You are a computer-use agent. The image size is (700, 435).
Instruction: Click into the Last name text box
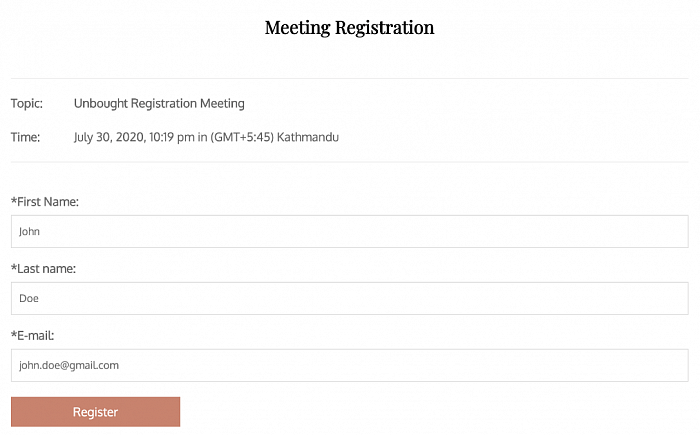(x=350, y=298)
